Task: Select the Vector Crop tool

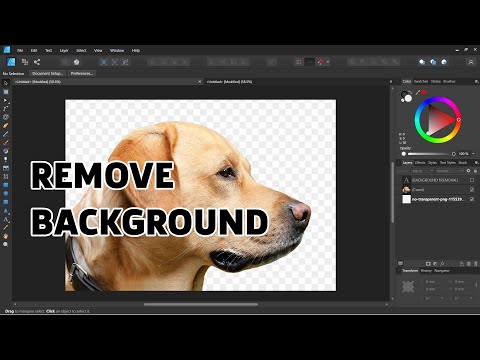Action: [x=6, y=176]
